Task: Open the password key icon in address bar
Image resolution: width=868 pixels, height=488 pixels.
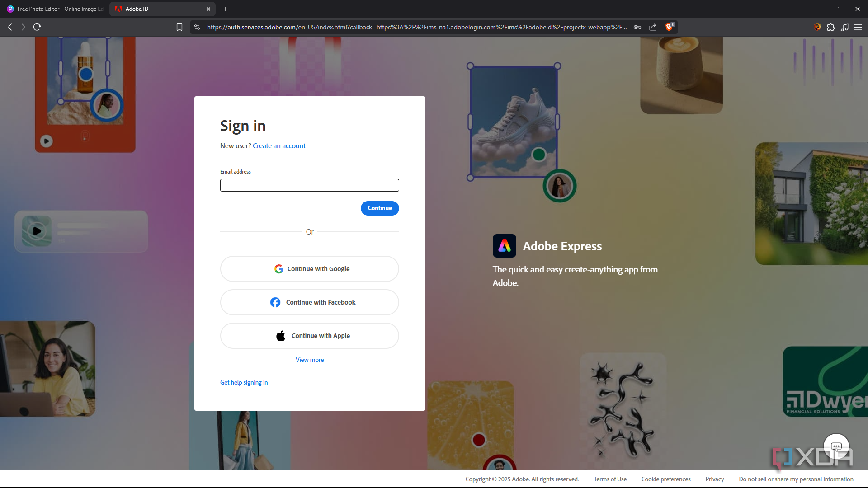Action: tap(637, 27)
